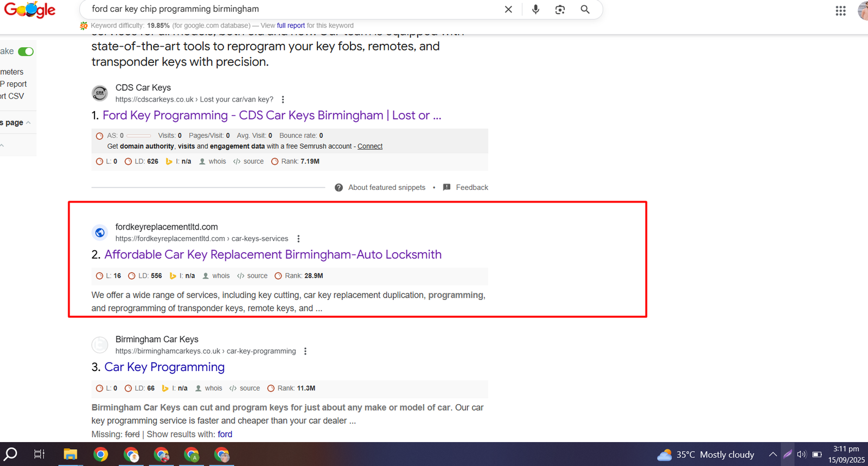Viewport: 868px width, 466px height.
Task: Toggle the green SEOquake switch off
Action: click(25, 52)
